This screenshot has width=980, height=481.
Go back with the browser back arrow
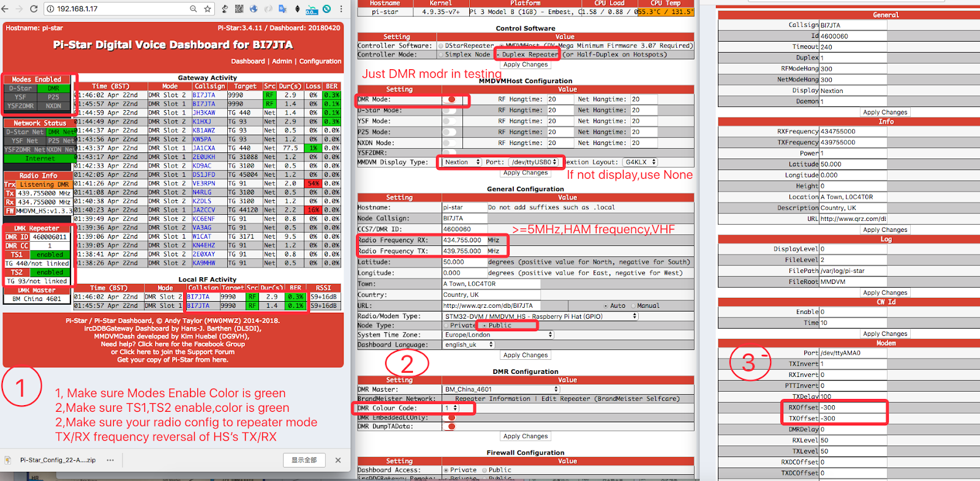[x=5, y=9]
